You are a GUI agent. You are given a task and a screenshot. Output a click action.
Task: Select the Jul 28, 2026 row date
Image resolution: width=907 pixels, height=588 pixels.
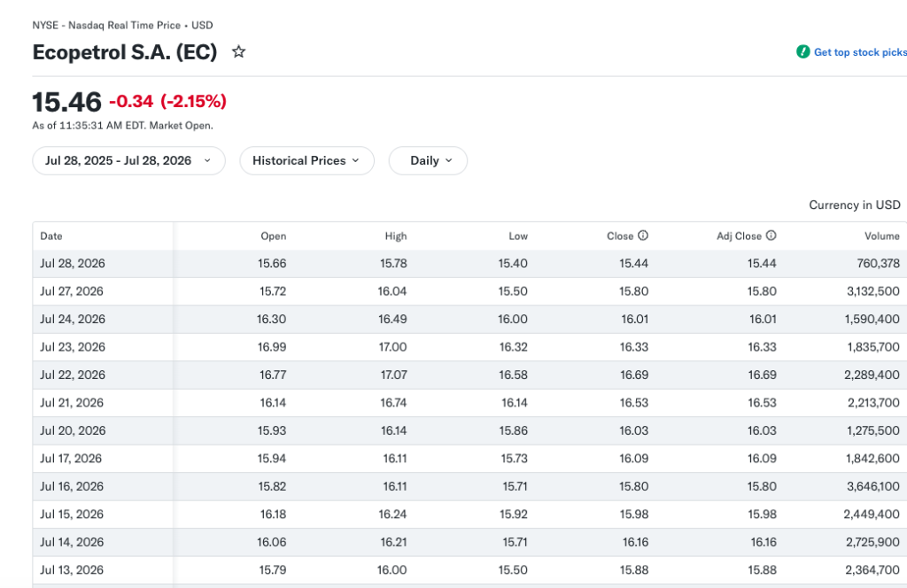pos(73,264)
